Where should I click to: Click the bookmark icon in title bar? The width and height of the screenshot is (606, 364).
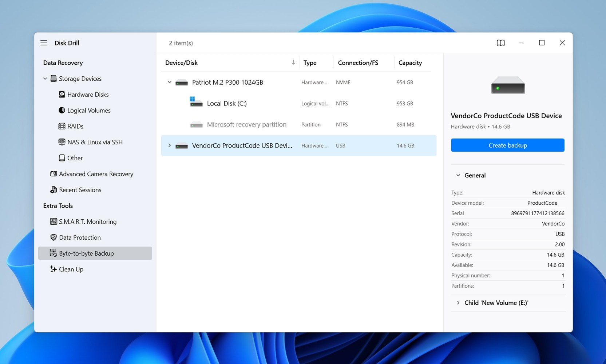pos(500,43)
